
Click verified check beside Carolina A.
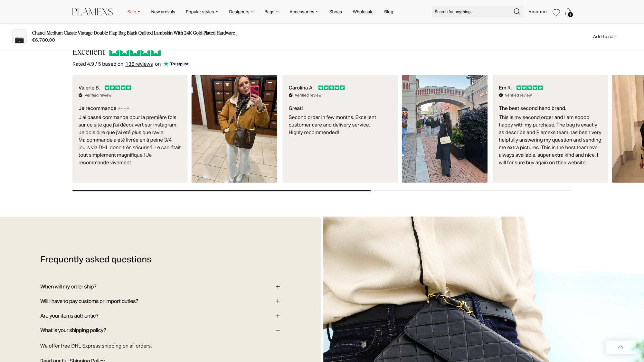click(290, 95)
